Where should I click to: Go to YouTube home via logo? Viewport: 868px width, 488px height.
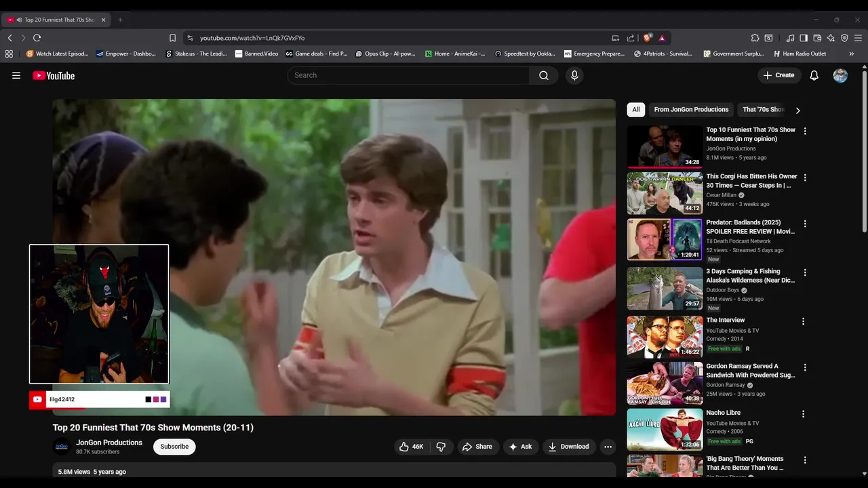[x=54, y=75]
